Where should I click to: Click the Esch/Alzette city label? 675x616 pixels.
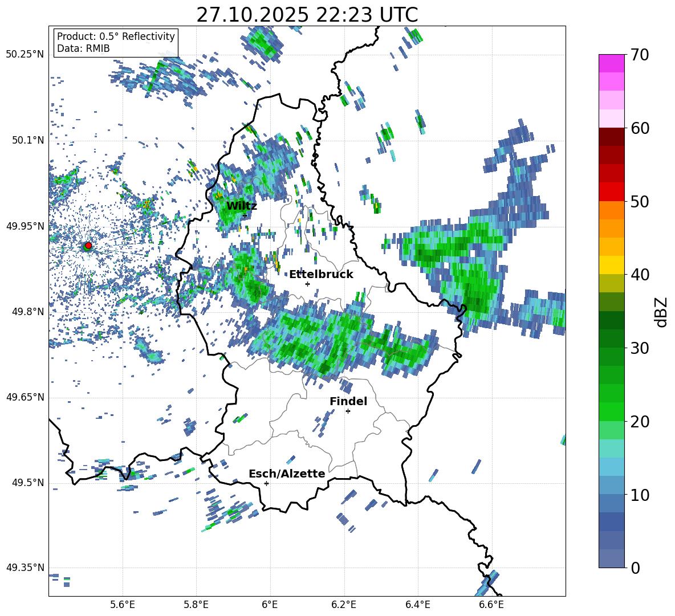coord(287,474)
